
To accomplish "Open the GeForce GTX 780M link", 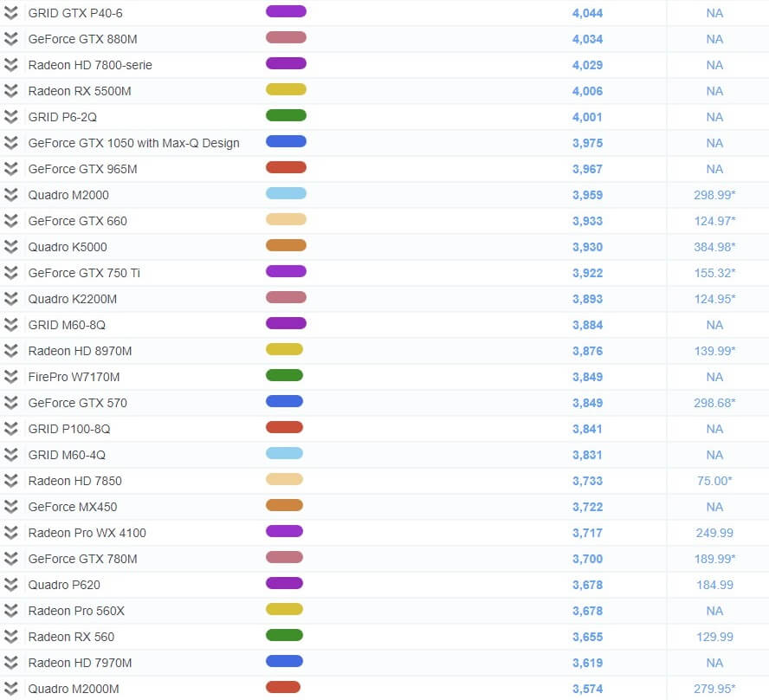I will (x=83, y=559).
